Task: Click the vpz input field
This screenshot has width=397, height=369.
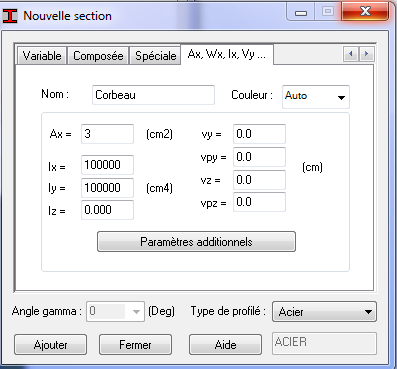Action: pyautogui.click(x=259, y=202)
